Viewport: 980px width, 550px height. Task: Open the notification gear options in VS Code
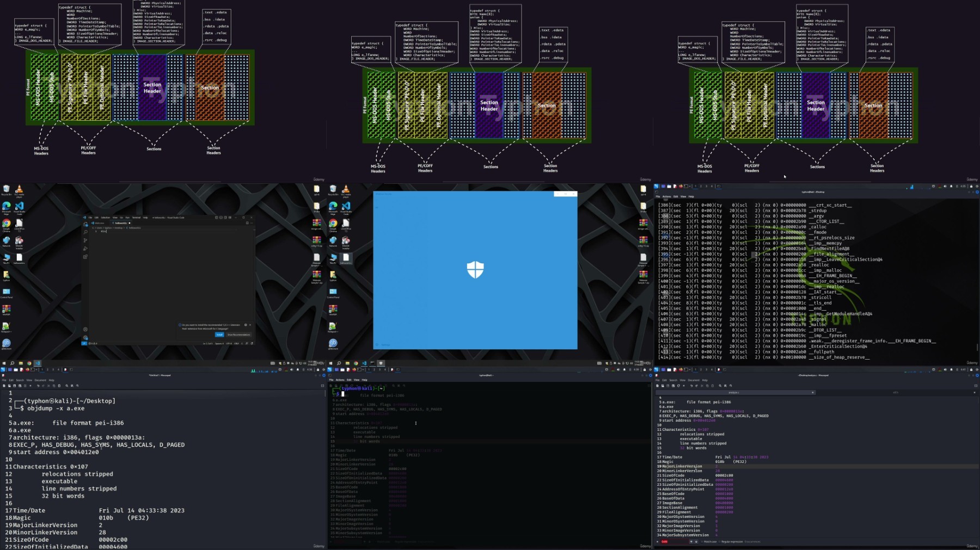(246, 325)
